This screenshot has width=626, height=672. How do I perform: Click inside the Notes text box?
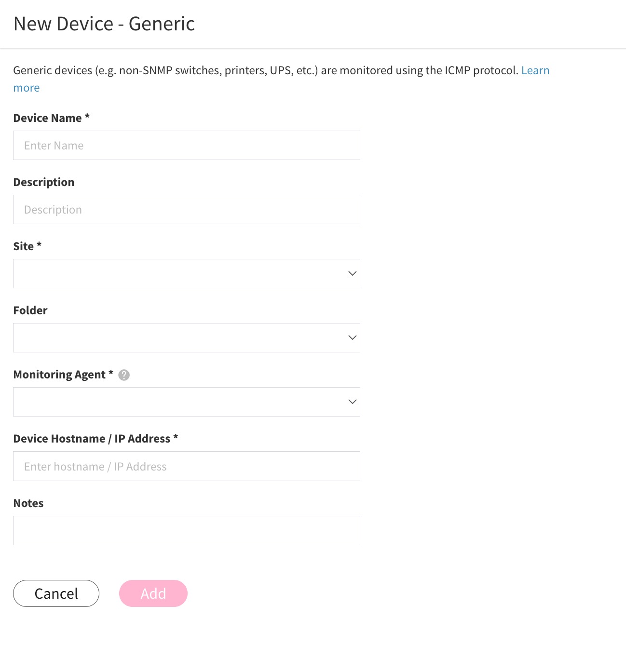[x=187, y=530]
